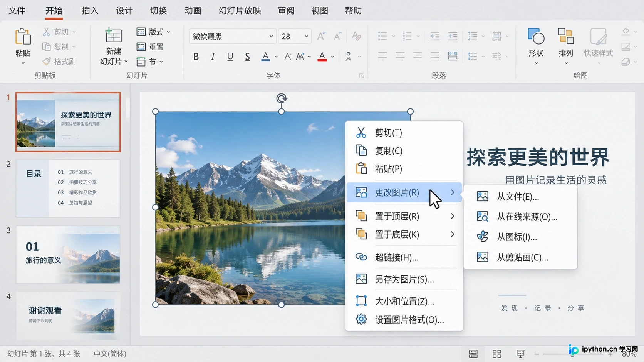Click the New Slide icon

tap(113, 35)
